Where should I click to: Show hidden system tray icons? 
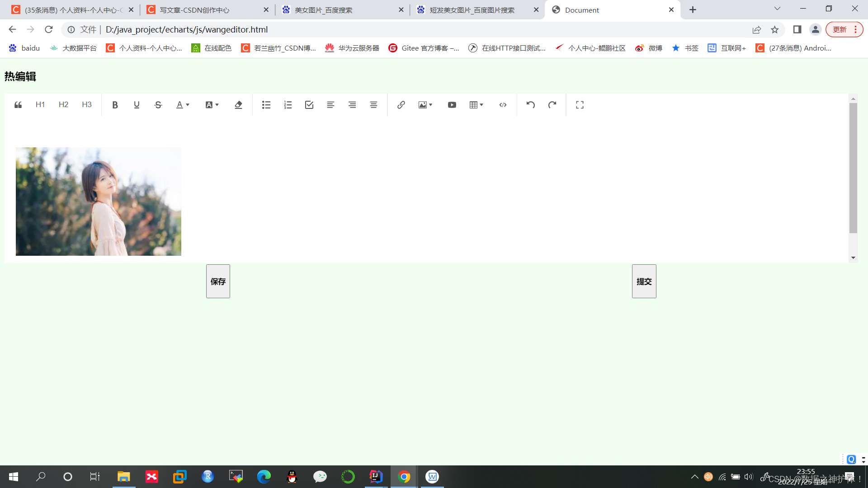click(x=695, y=477)
